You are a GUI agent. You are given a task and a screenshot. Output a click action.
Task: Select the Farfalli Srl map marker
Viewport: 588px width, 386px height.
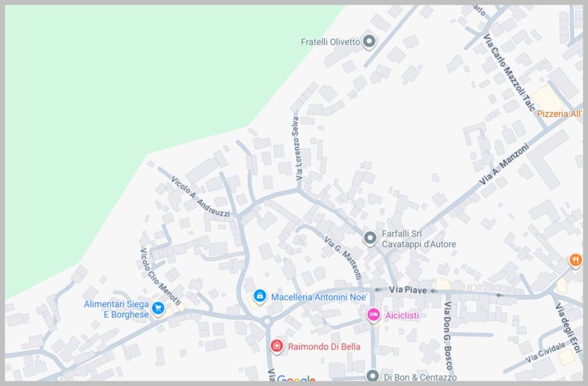[371, 237]
